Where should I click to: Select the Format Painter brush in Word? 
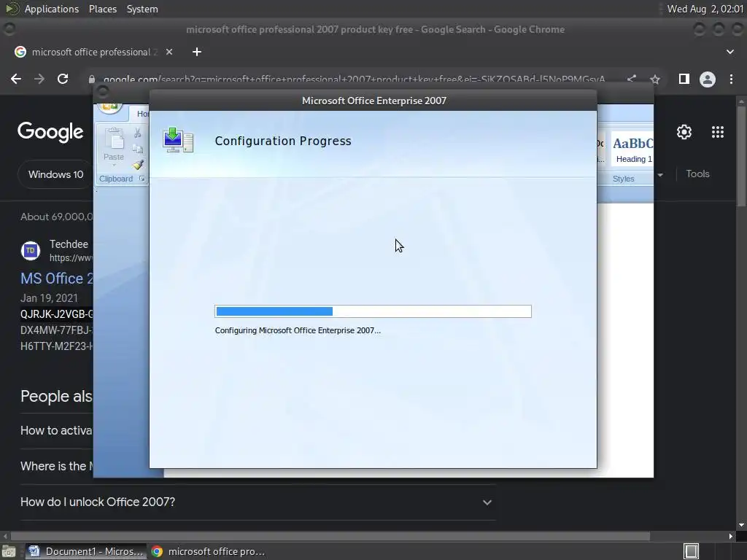[138, 165]
